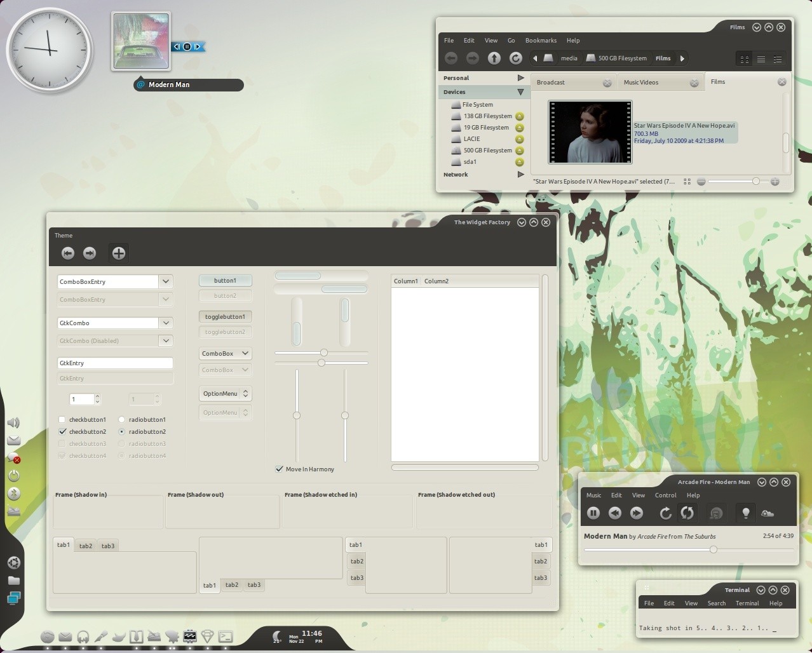Disable the Move In Harmony option
812x653 pixels.
[279, 469]
